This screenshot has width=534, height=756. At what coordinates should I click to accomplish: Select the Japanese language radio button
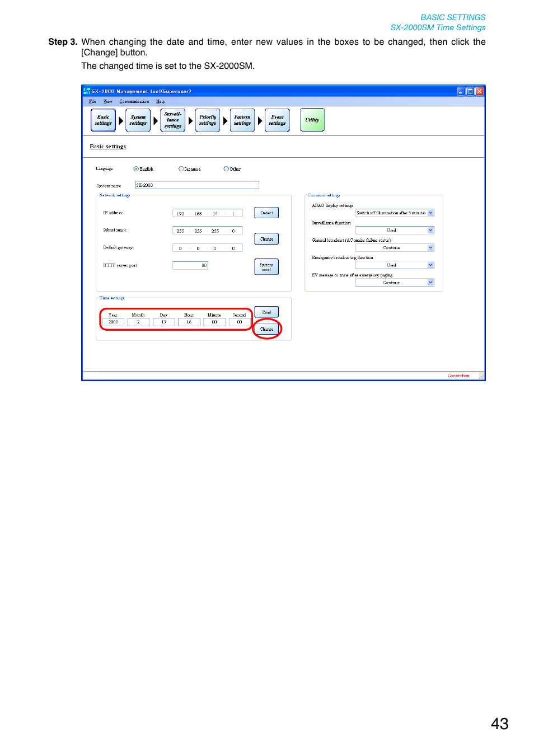click(181, 169)
